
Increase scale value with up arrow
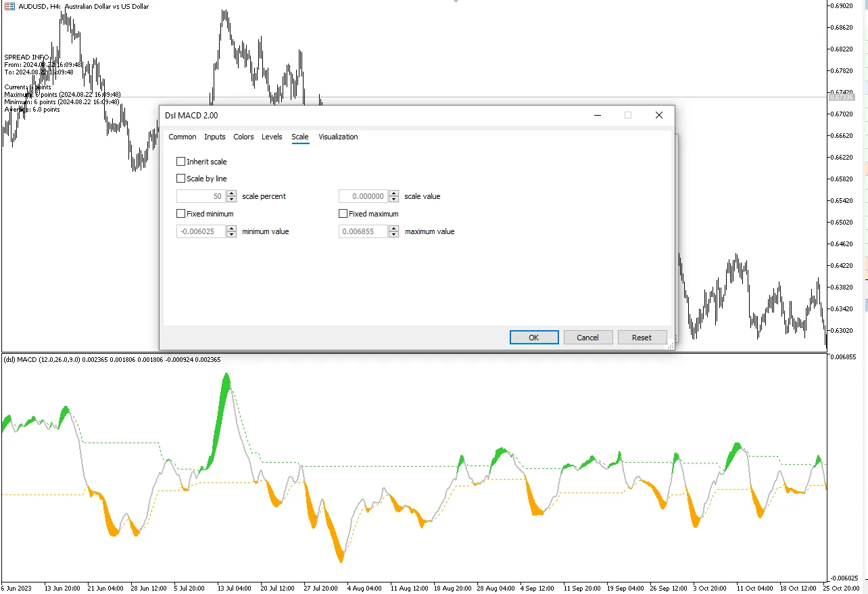pos(393,193)
